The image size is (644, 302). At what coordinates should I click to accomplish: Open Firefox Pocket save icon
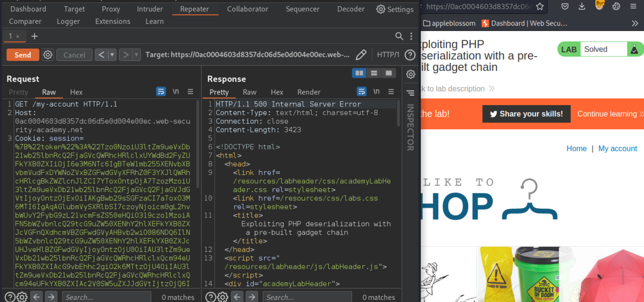click(565, 6)
